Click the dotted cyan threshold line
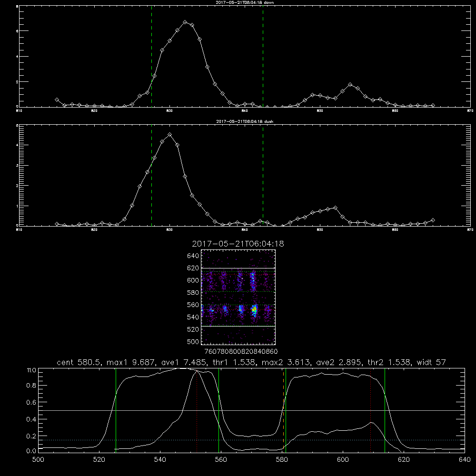The height and width of the screenshot is (476, 476). [252, 440]
